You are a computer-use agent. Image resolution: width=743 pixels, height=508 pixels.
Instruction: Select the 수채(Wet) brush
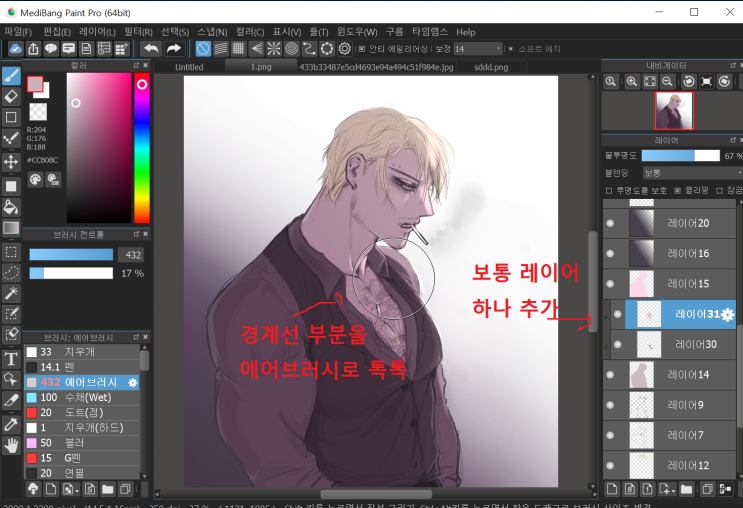click(x=82, y=398)
